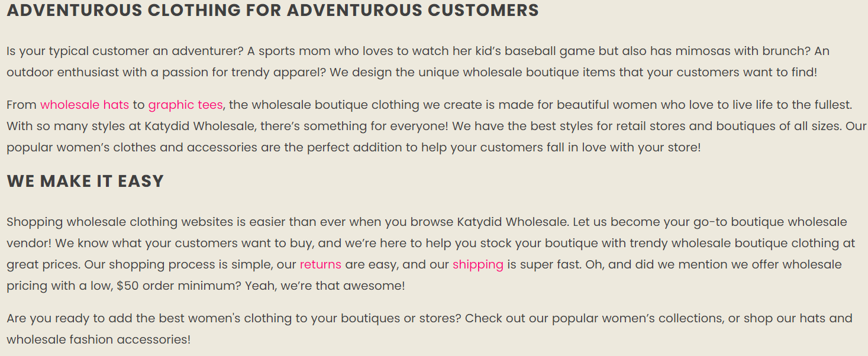Click the "We Make It Easy" heading
This screenshot has width=868, height=356.
click(x=85, y=181)
